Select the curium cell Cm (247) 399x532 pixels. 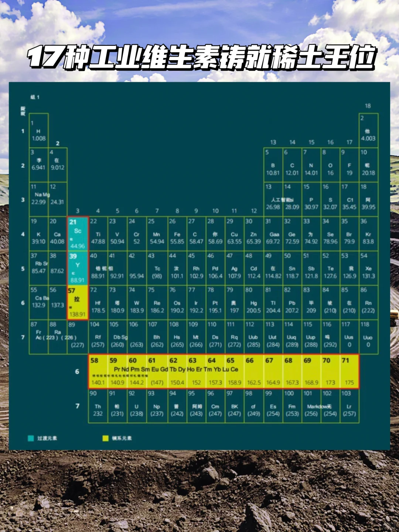215,406
